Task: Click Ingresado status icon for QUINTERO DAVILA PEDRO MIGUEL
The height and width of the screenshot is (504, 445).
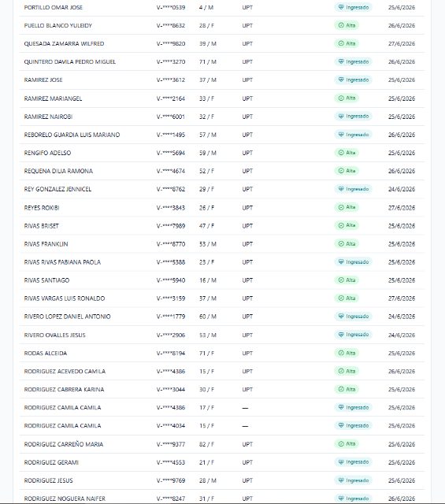Action: 341,61
